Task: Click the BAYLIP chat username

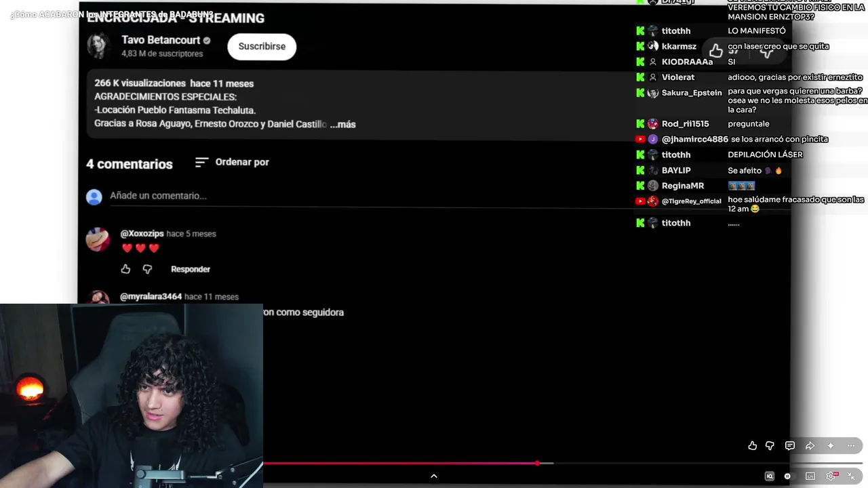Action: tap(676, 170)
